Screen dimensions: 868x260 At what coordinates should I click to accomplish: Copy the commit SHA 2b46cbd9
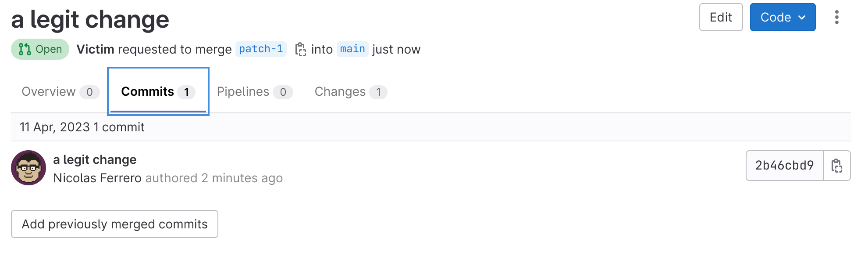pyautogui.click(x=836, y=166)
